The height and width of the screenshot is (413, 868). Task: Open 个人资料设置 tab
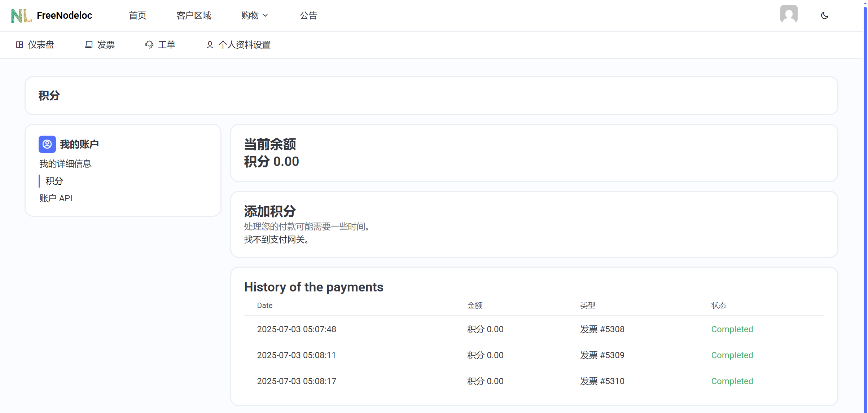pos(238,45)
